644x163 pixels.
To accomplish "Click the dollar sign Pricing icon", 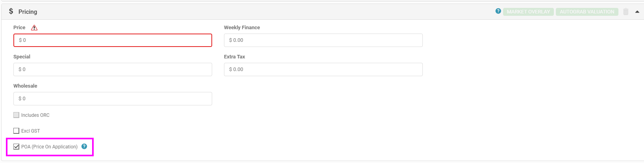I will pos(11,11).
